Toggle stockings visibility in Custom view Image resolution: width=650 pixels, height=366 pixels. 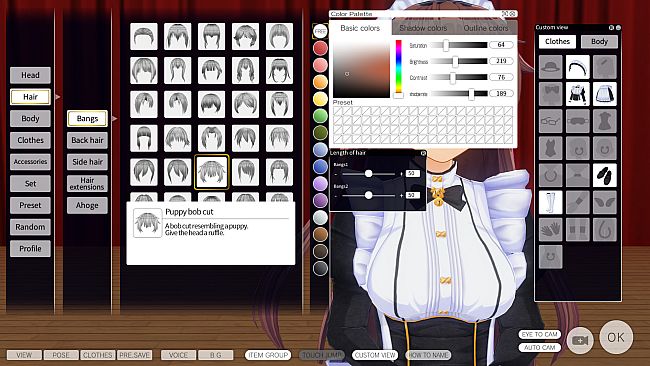coord(551,202)
